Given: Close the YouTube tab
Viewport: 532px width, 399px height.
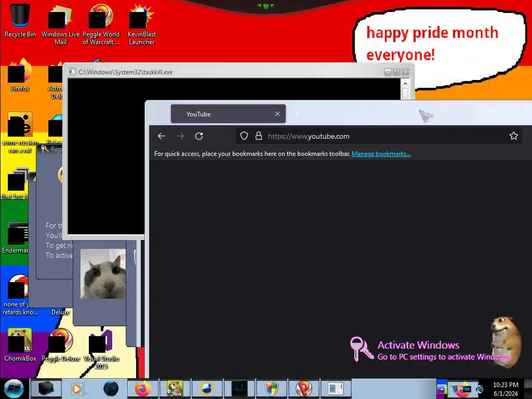Looking at the screenshot, I should tap(277, 114).
